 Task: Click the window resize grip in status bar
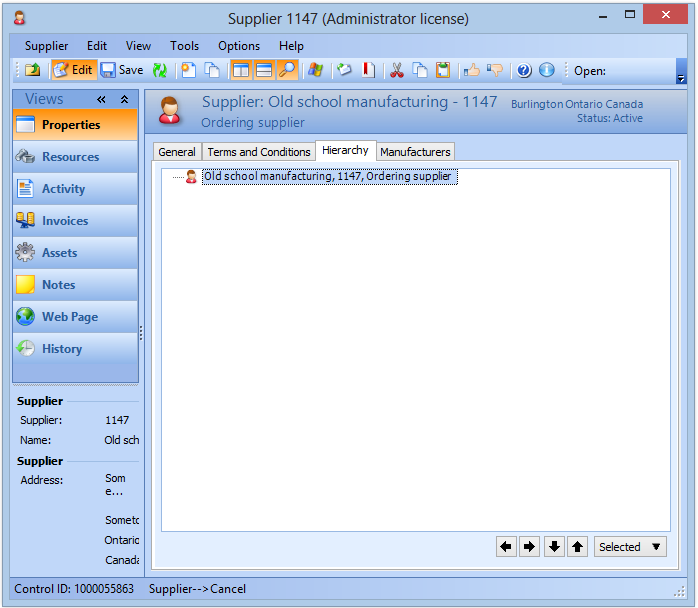coord(679,591)
